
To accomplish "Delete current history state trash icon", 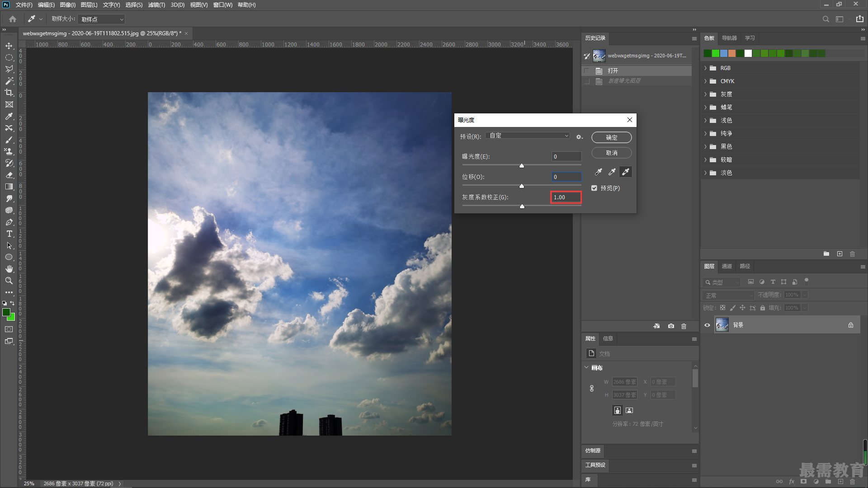I will [684, 326].
